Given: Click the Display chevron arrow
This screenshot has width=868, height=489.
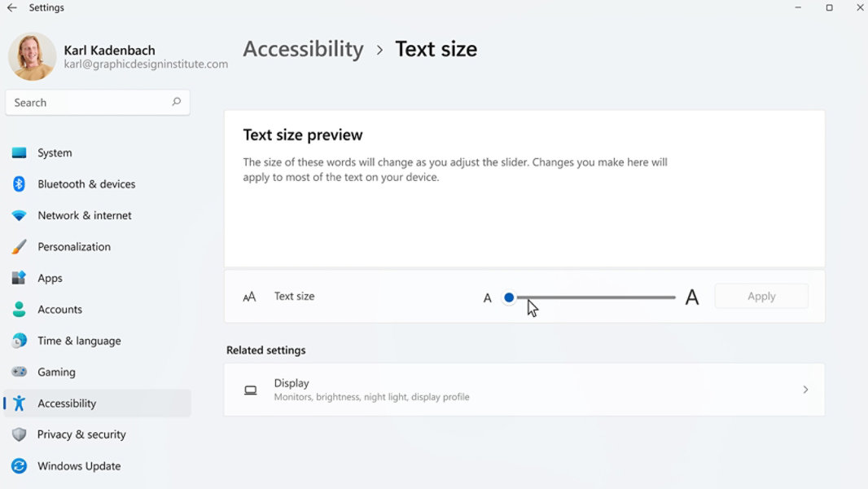Looking at the screenshot, I should [805, 390].
